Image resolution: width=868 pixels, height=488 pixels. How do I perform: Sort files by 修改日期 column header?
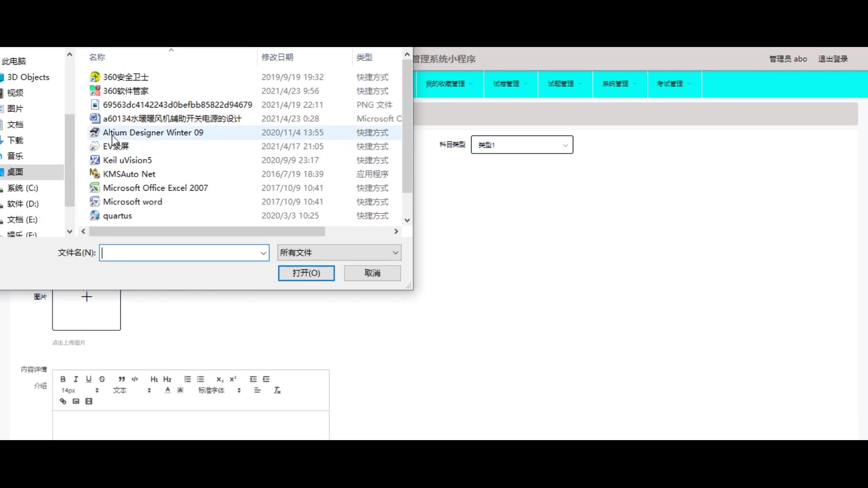coord(277,57)
